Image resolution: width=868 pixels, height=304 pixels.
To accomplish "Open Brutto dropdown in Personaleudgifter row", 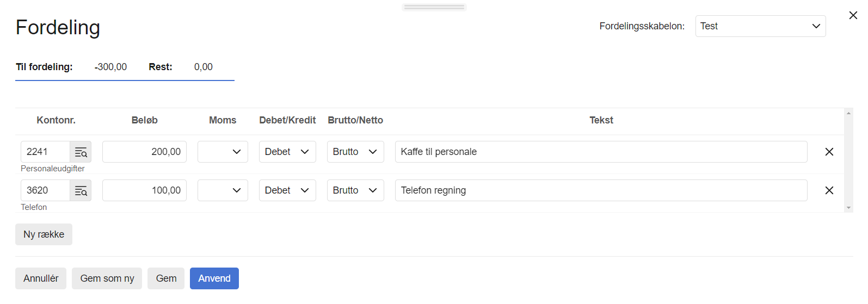I will click(355, 152).
